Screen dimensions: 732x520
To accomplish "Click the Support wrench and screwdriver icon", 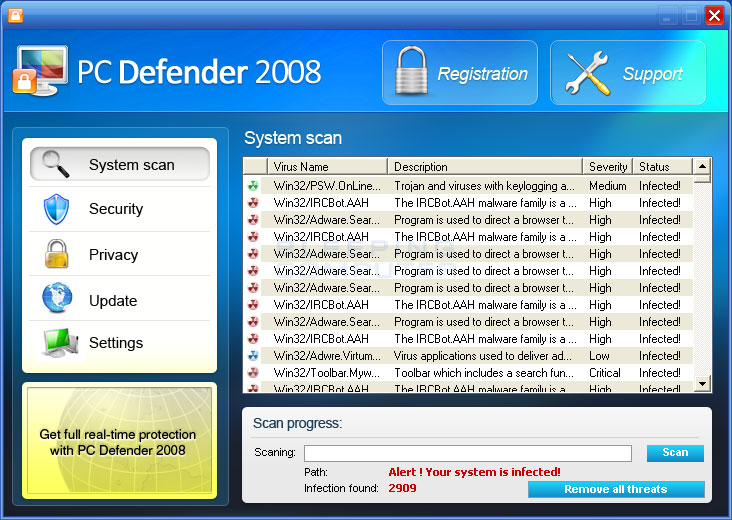I will [587, 73].
